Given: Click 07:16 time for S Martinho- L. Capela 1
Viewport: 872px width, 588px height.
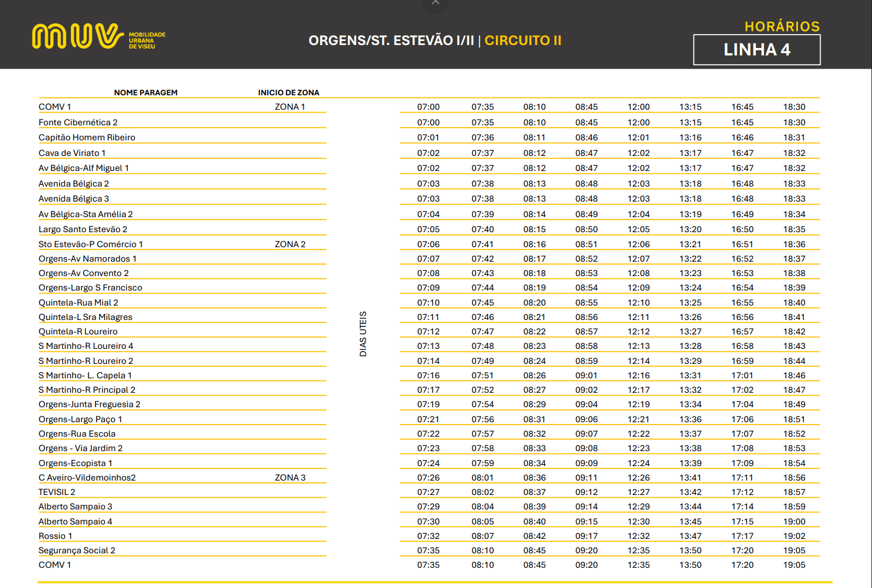Looking at the screenshot, I should pos(428,375).
